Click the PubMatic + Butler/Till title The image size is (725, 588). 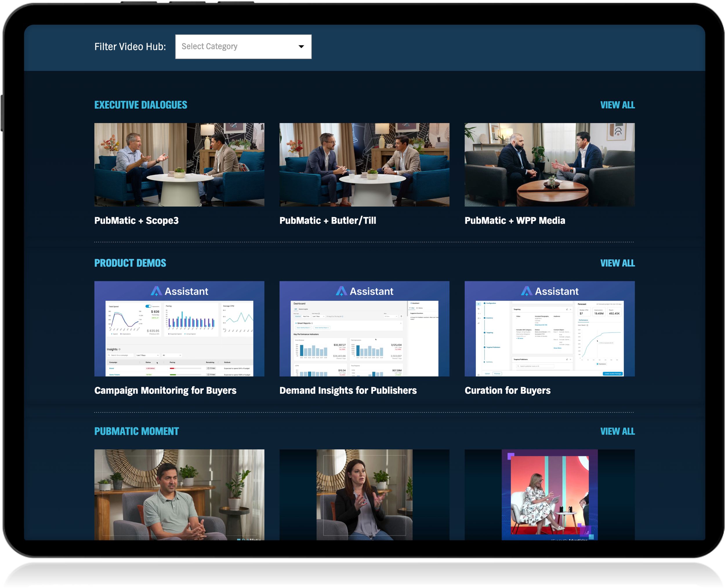click(327, 220)
